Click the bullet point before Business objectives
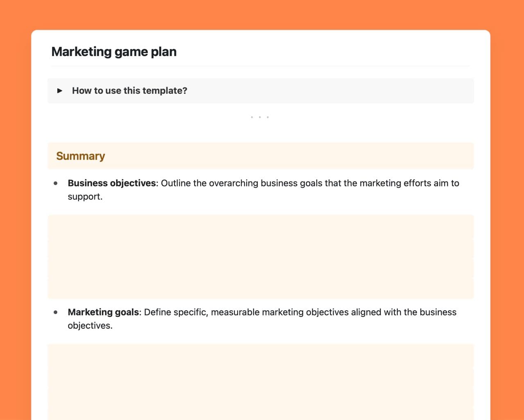Screen dimensions: 524x420 click(56, 183)
